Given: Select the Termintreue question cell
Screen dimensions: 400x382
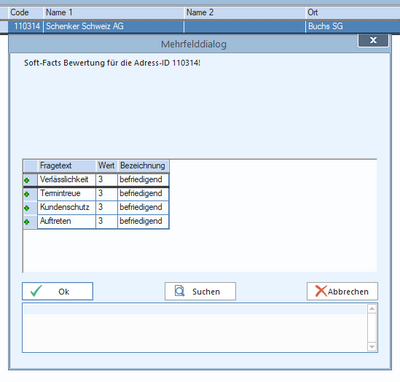Looking at the screenshot, I should (67, 194).
